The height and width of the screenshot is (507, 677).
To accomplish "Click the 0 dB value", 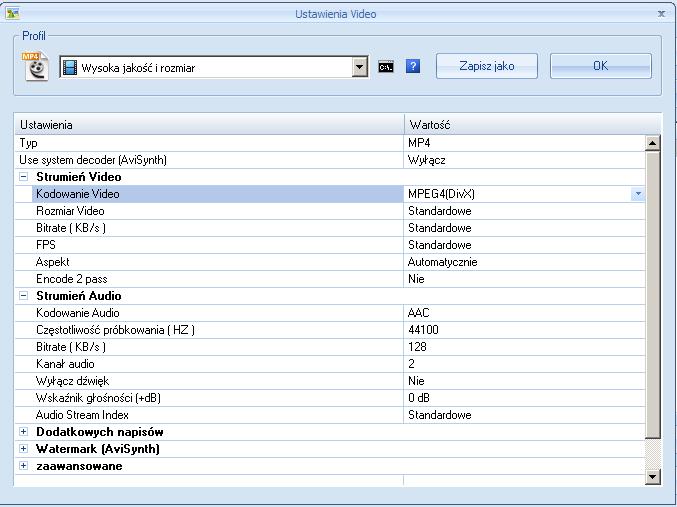I will 419,398.
